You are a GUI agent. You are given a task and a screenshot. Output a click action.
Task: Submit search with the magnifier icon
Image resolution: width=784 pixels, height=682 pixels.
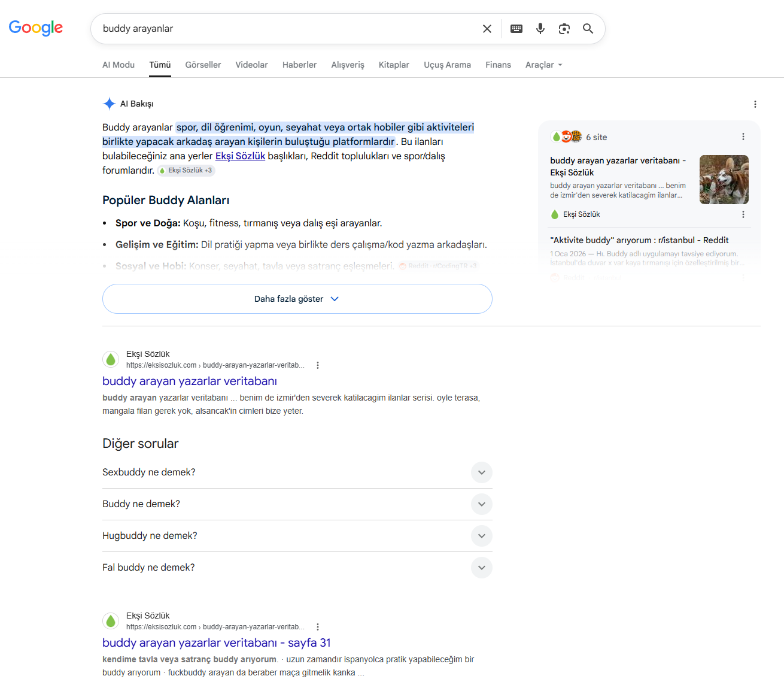588,29
